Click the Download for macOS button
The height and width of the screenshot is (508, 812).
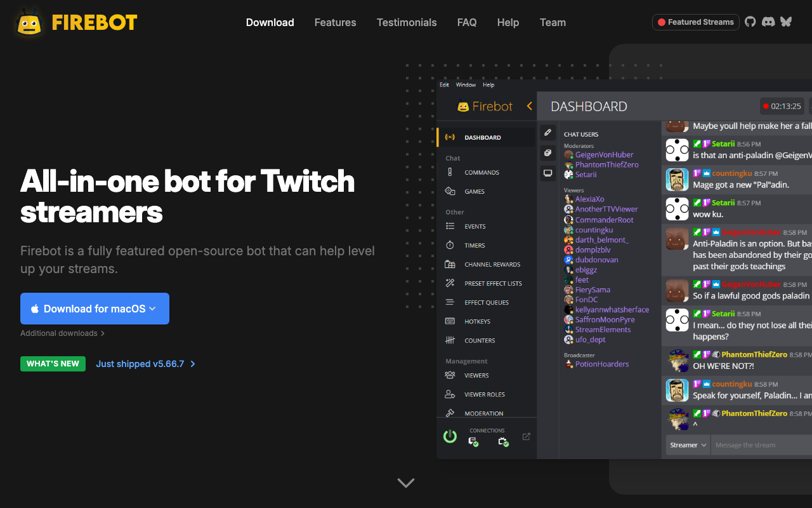pyautogui.click(x=95, y=309)
